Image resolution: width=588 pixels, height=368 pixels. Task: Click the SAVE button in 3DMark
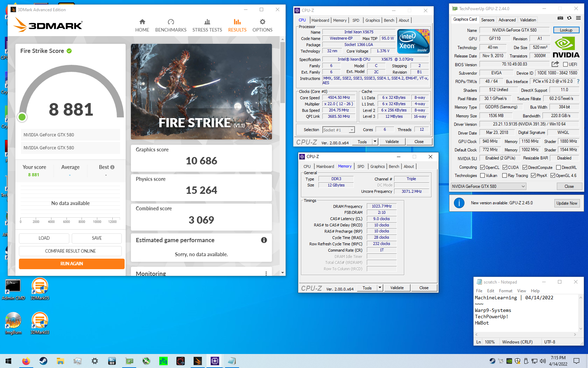click(97, 238)
